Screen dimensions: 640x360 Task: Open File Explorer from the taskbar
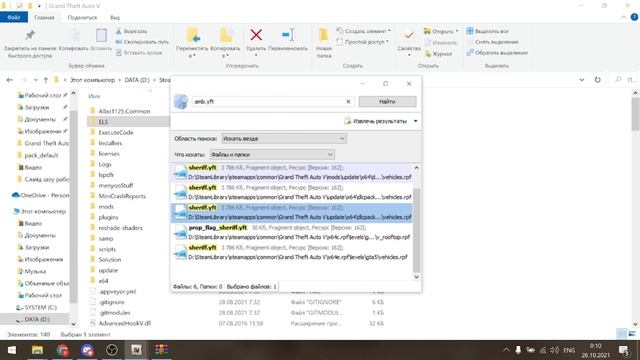coord(37,350)
